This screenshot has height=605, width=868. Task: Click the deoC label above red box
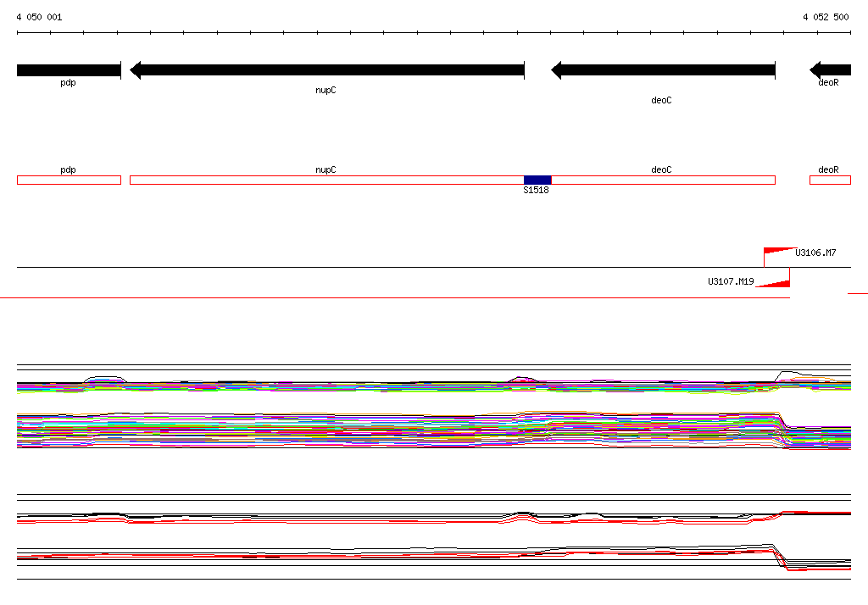[661, 169]
